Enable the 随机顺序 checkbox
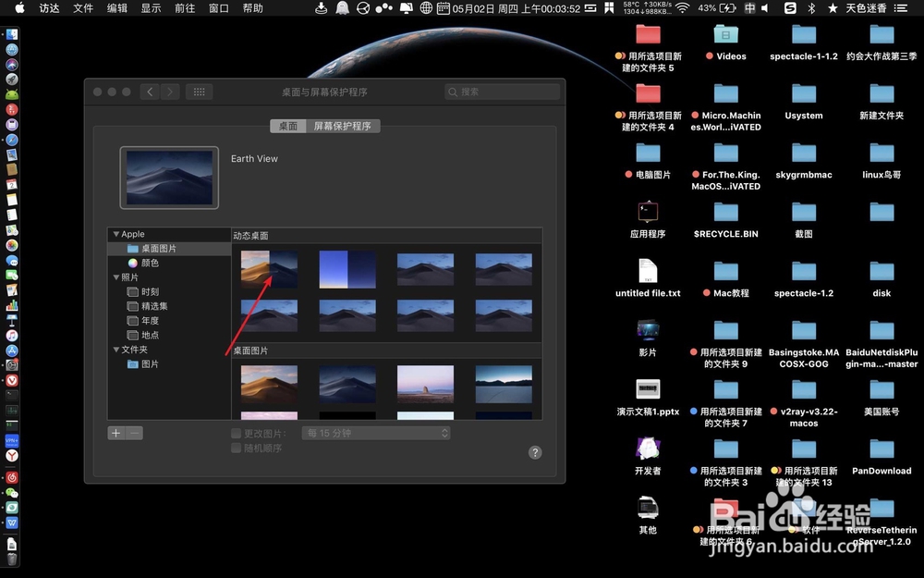 pyautogui.click(x=236, y=448)
